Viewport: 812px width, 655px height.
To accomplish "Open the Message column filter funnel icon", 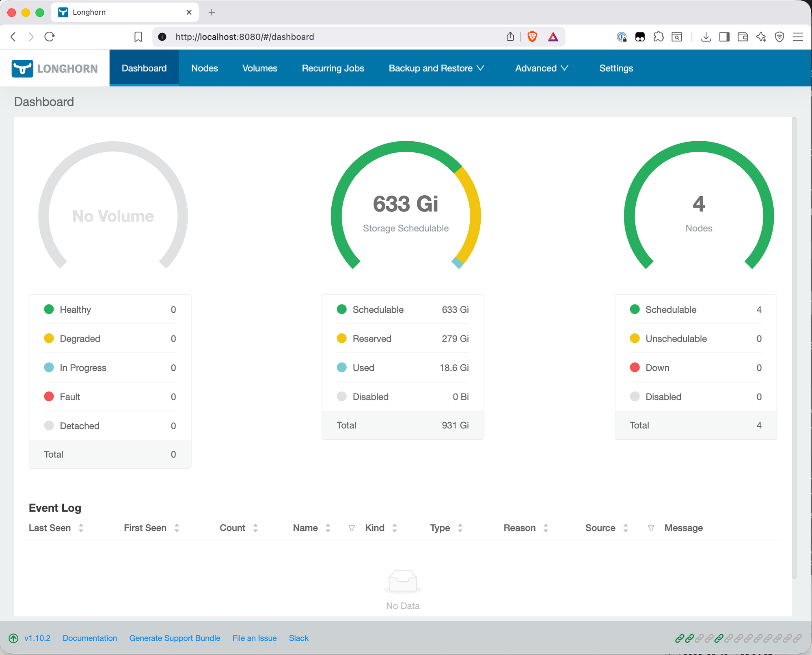I will pyautogui.click(x=651, y=528).
